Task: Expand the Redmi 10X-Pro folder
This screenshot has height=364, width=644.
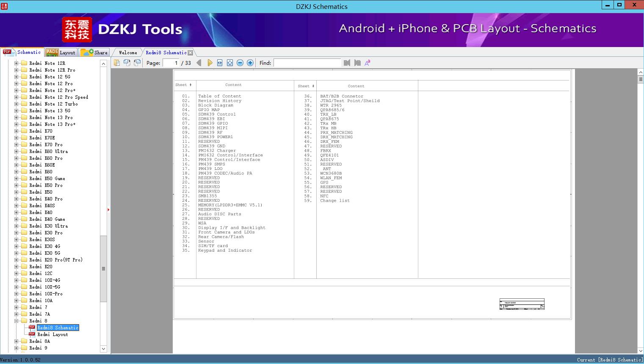Action: (x=16, y=294)
